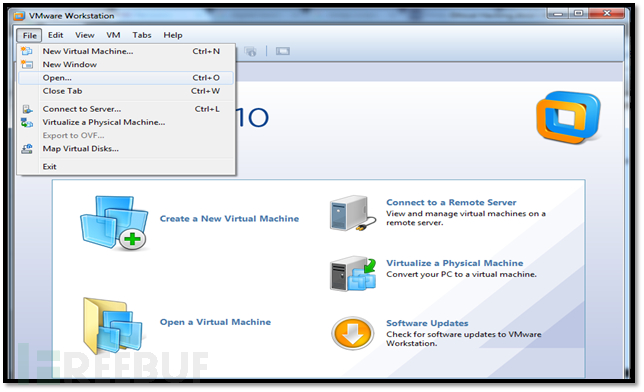Click the Open a Virtual Machine link

click(215, 322)
